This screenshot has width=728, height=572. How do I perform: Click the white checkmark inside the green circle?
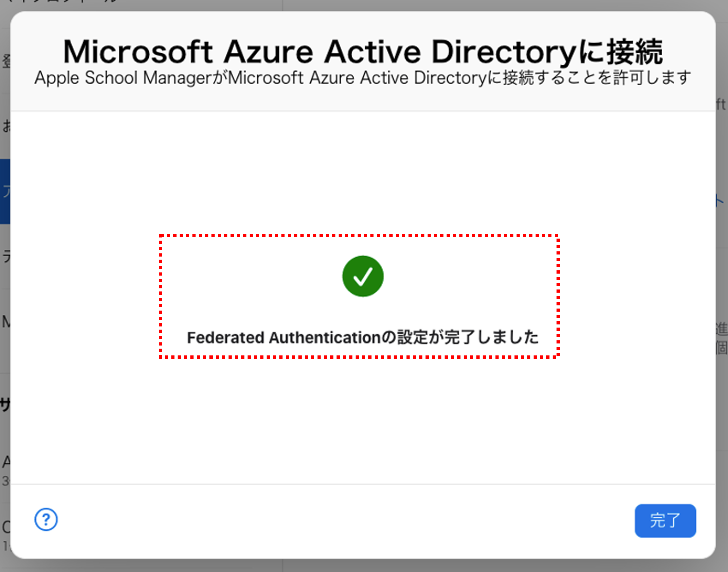[x=363, y=277]
